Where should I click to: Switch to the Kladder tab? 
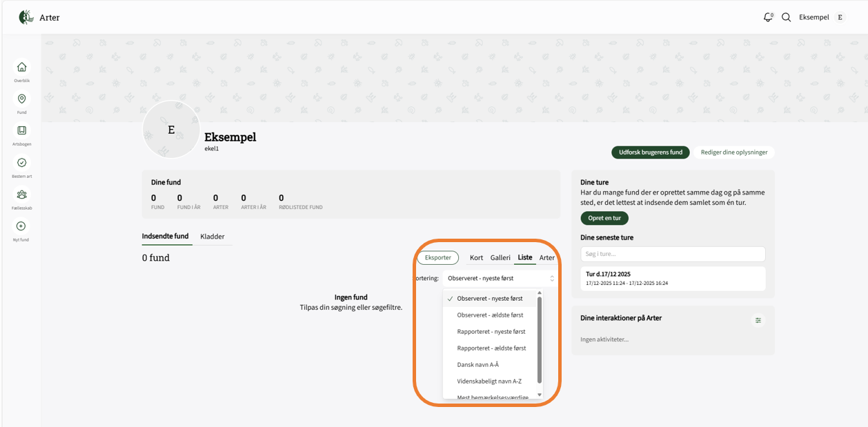[213, 237]
